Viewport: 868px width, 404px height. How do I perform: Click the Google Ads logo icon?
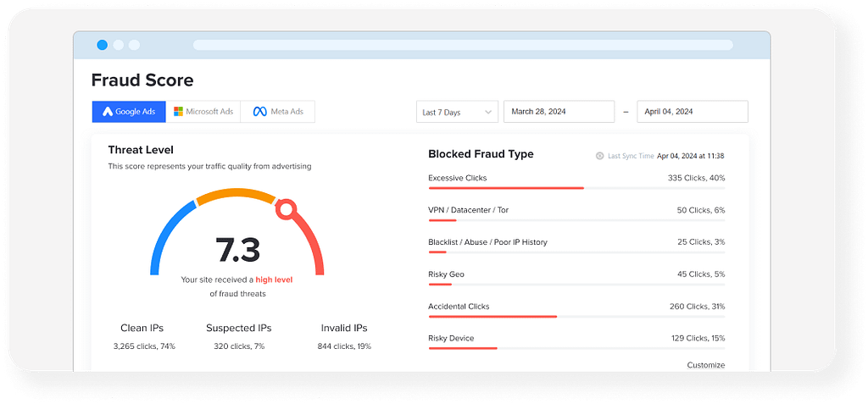pyautogui.click(x=108, y=111)
